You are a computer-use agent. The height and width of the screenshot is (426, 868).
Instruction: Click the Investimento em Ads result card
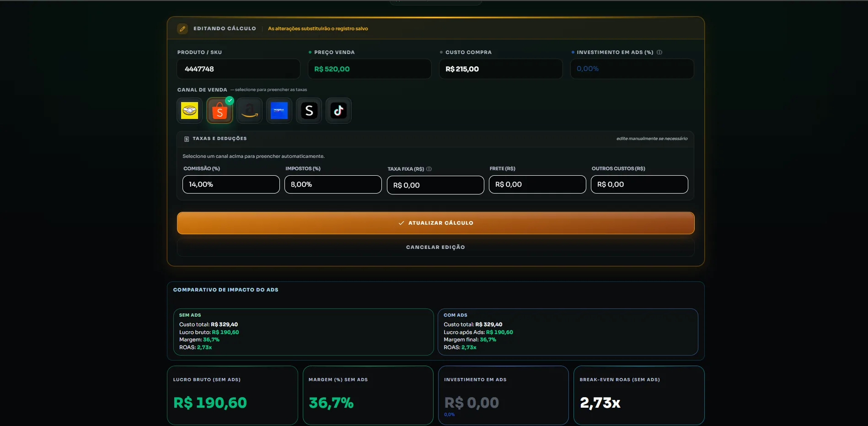[x=503, y=395]
